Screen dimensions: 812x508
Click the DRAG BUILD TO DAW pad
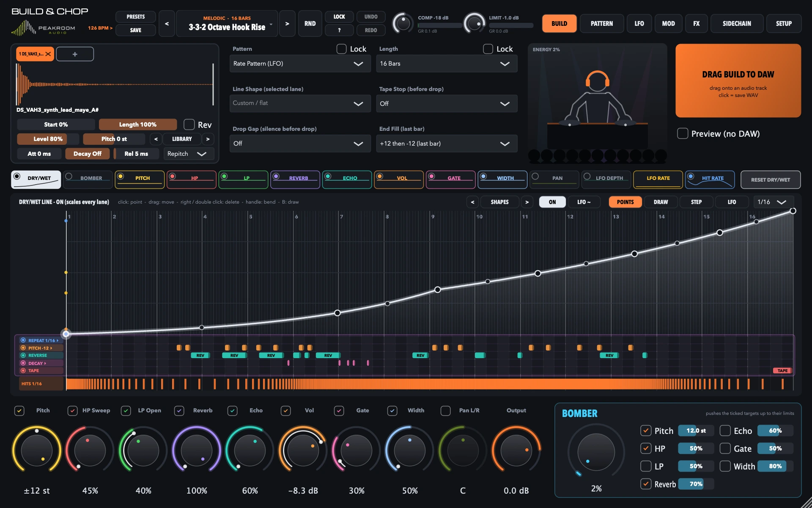point(738,80)
